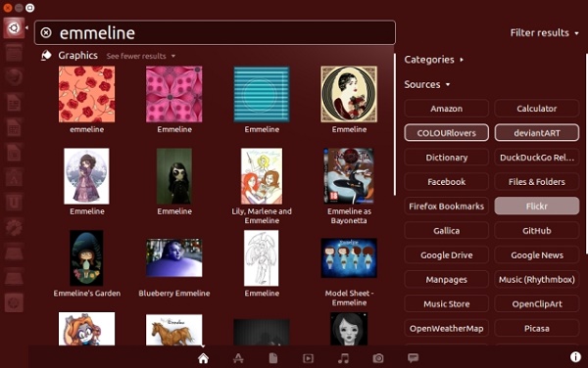
Task: Open the Home lens icon
Action: [x=203, y=358]
